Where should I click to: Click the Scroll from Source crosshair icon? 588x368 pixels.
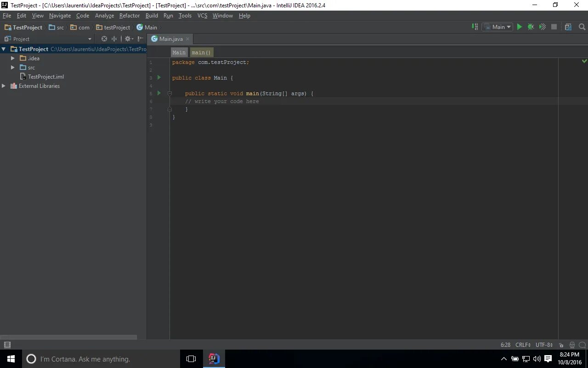pyautogui.click(x=104, y=39)
